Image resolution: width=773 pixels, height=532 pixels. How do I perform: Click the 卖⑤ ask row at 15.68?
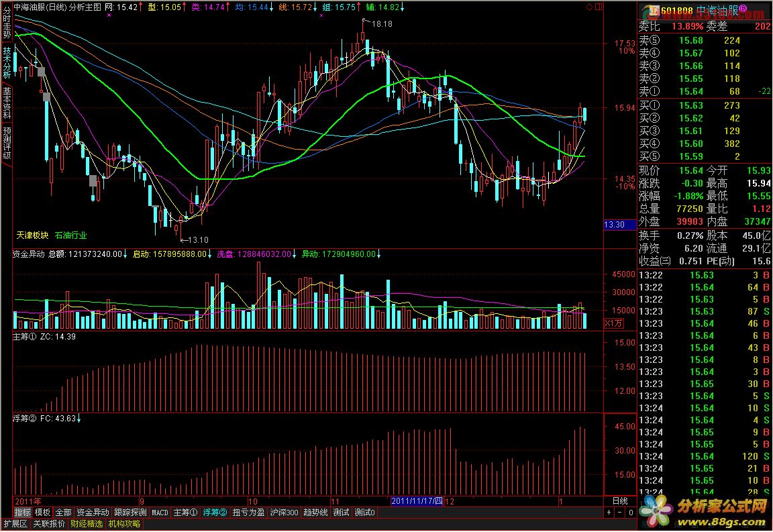pyautogui.click(x=705, y=40)
